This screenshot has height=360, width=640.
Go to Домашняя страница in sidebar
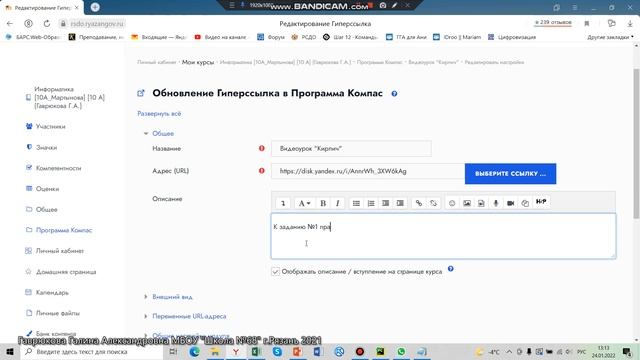(x=66, y=272)
